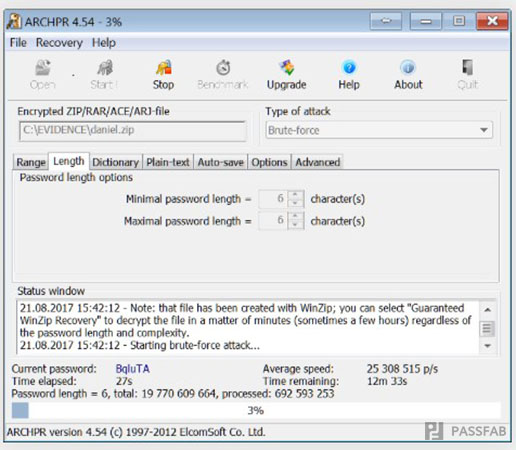
Task: Click the status window scrollbar thumb
Action: pyautogui.click(x=487, y=329)
